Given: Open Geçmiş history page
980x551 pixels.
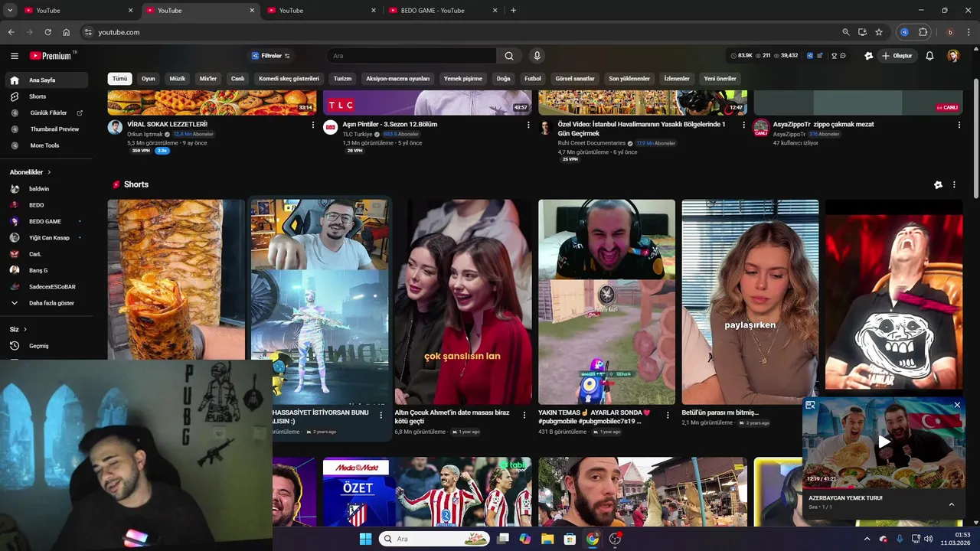Looking at the screenshot, I should [46, 346].
